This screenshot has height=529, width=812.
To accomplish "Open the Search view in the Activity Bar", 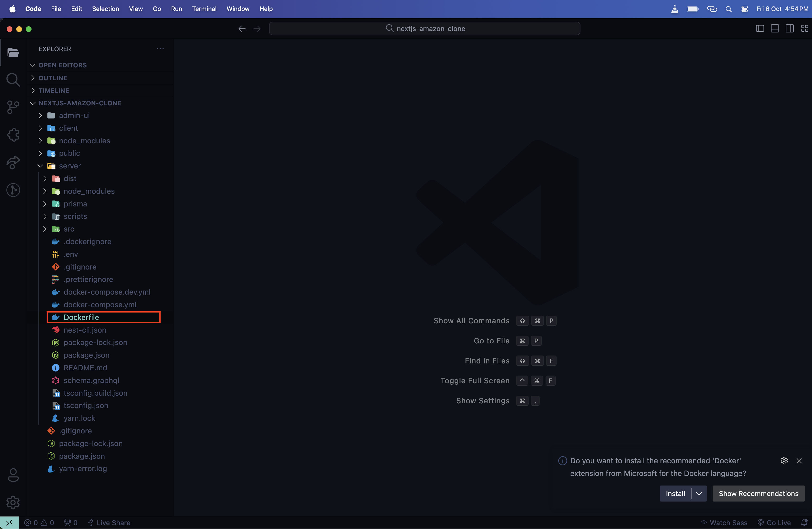I will 13,80.
